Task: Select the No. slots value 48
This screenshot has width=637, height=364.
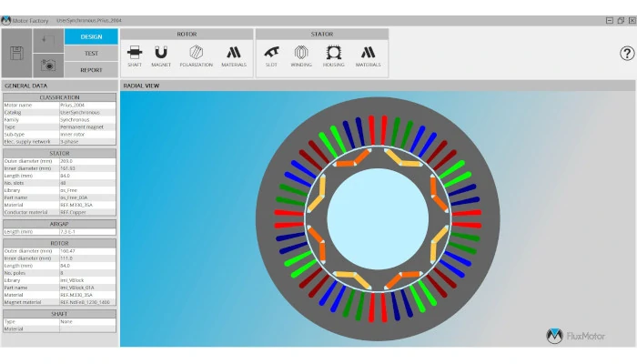Action: point(87,183)
